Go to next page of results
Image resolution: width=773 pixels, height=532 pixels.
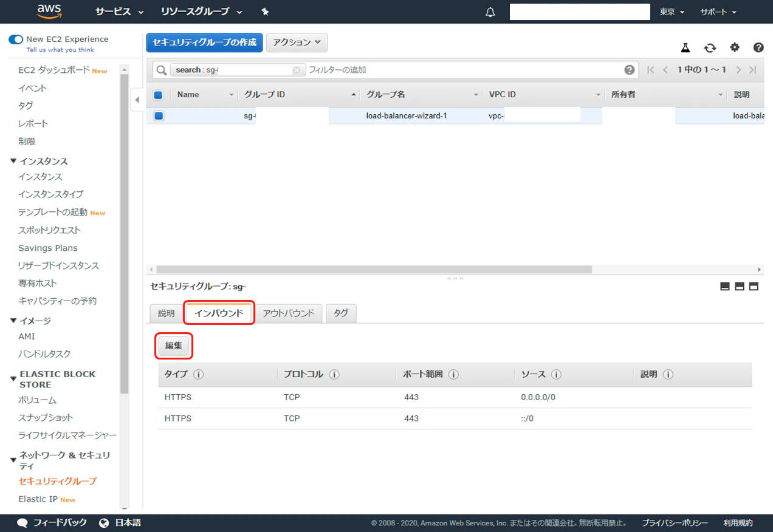click(738, 70)
